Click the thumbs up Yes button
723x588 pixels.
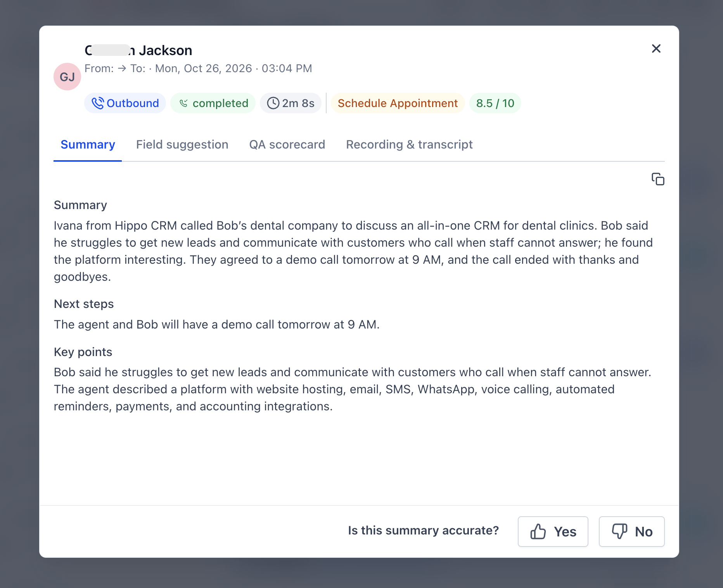tap(553, 531)
